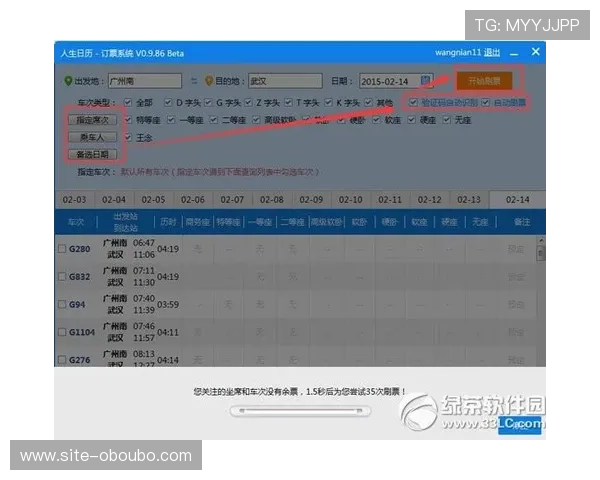Check the G280 train row checkbox

[x=62, y=249]
